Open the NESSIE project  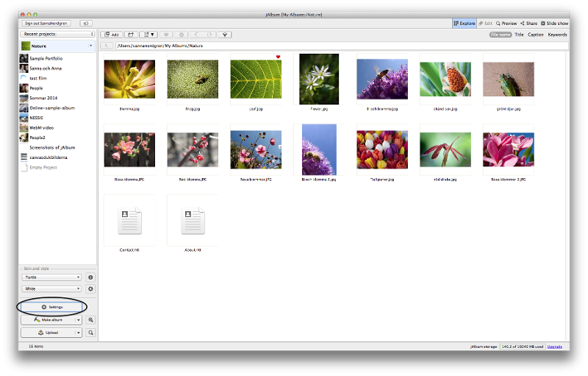57,118
